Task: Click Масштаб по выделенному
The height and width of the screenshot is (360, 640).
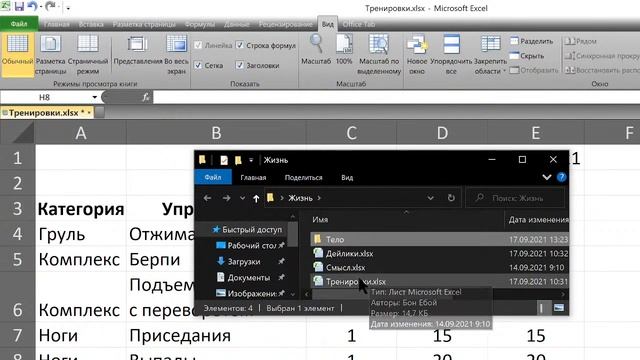Action: [379, 55]
